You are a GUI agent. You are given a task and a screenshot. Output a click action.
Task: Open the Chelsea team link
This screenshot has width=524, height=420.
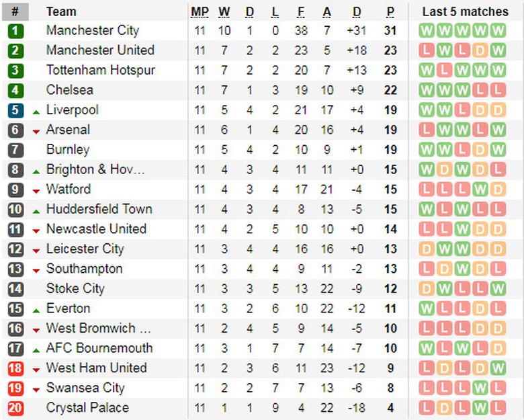pyautogui.click(x=70, y=90)
